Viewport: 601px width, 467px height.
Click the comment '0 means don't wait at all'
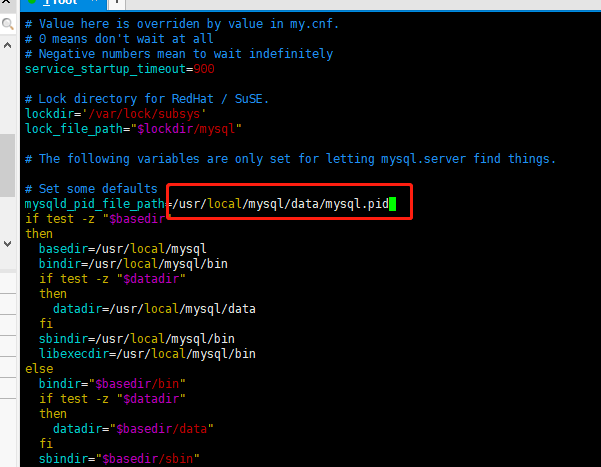point(119,39)
